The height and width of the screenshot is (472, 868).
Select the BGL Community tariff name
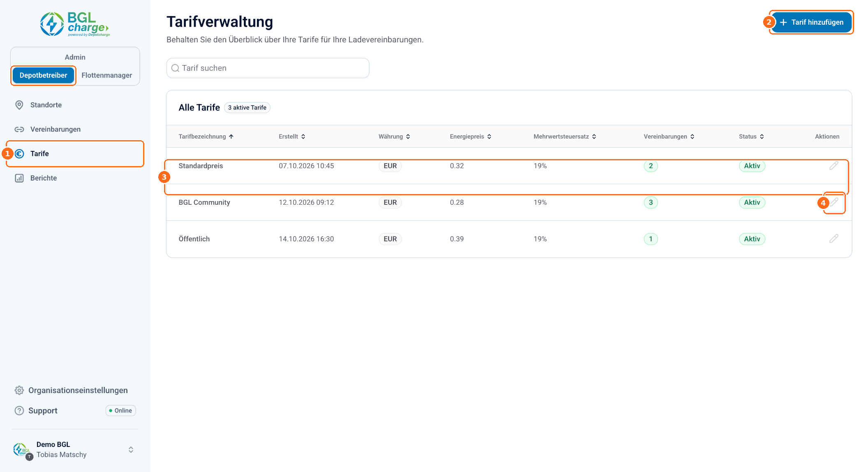click(204, 202)
